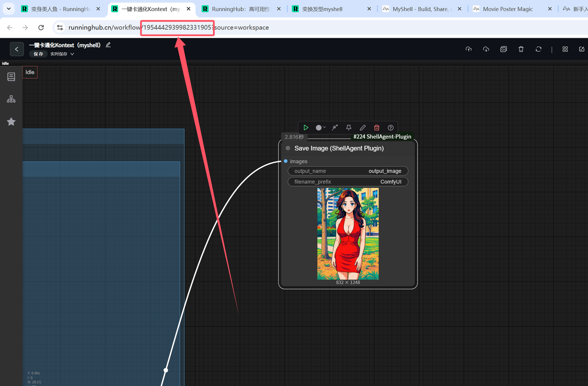Close the 变换发型myshell tab
The image size is (588, 386).
(370, 9)
